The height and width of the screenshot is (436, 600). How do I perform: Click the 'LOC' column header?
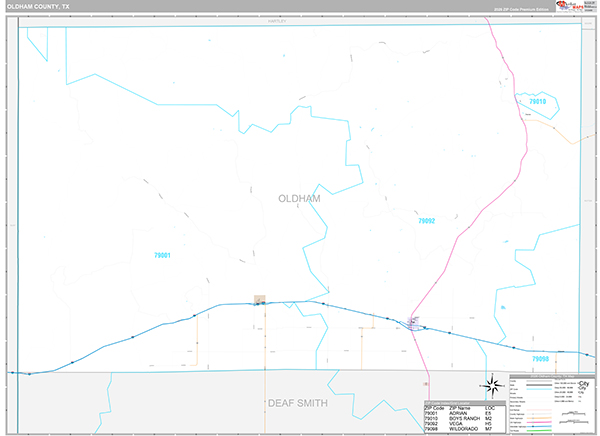[490, 408]
